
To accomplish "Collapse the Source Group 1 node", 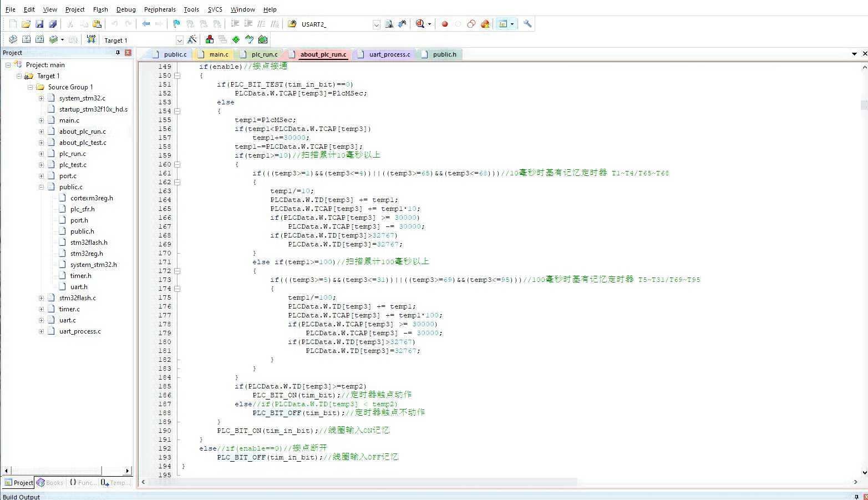I will [30, 87].
